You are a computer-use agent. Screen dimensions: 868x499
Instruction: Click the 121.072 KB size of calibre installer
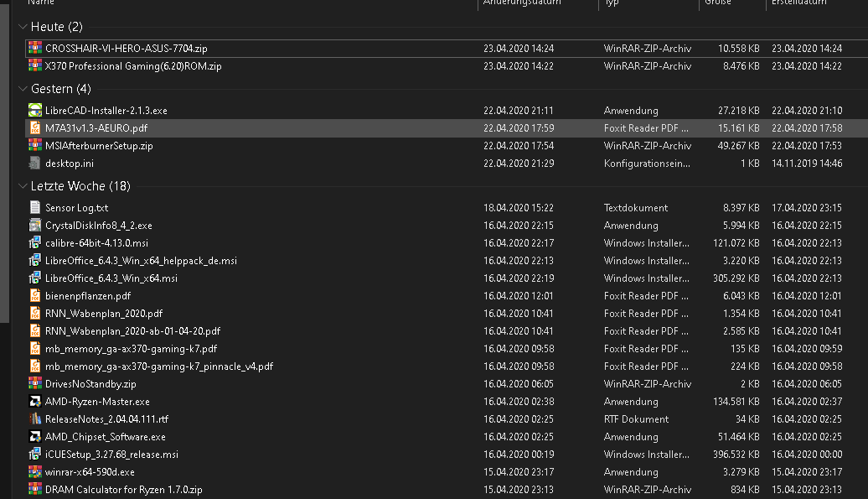(x=736, y=243)
